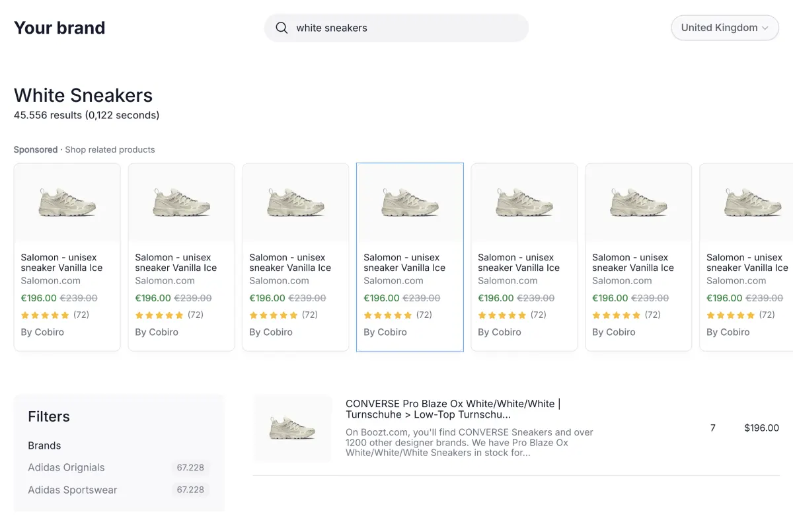
Task: Click the number 7 in the CONVERSE row
Action: [713, 428]
